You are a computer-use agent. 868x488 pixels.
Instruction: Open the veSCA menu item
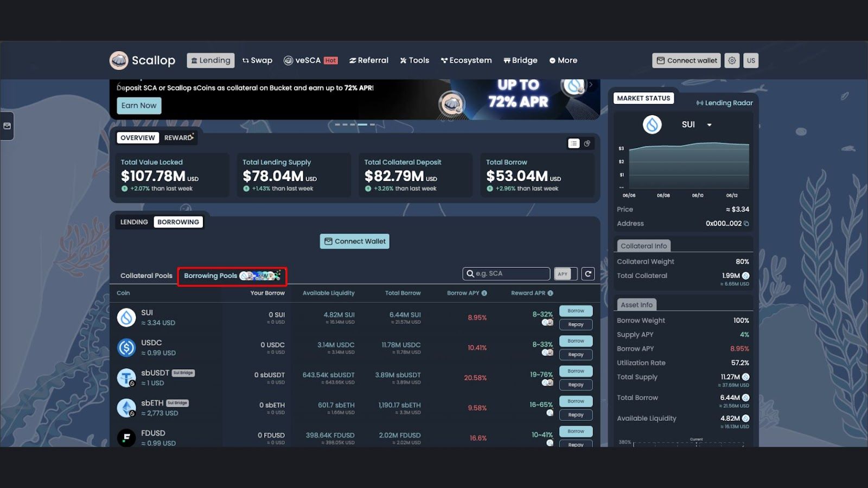pyautogui.click(x=311, y=60)
